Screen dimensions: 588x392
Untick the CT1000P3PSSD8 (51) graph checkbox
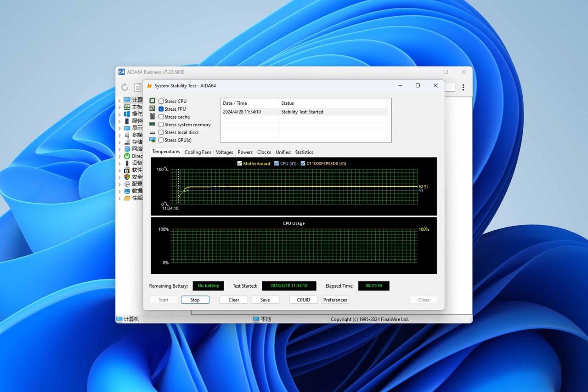tap(303, 164)
